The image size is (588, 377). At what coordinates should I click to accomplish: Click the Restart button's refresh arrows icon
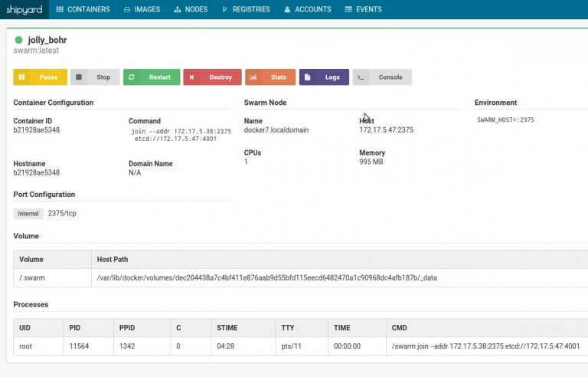(131, 77)
